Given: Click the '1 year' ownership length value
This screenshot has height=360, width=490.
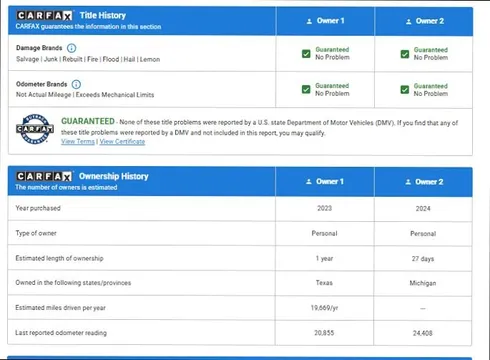Looking at the screenshot, I should pyautogui.click(x=324, y=258).
